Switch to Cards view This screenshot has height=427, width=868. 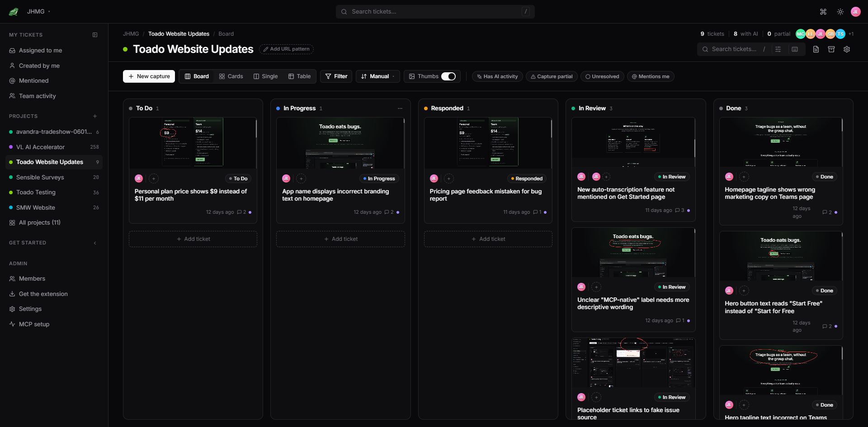[231, 76]
